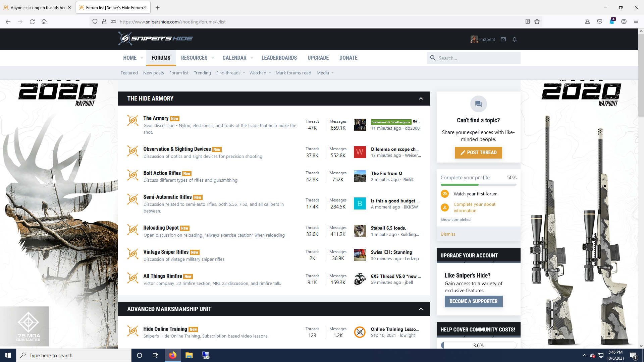
Task: Open a new browser tab
Action: tap(158, 7)
